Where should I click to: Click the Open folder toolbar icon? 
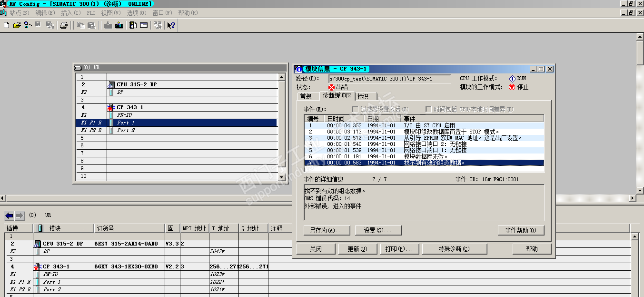click(17, 25)
